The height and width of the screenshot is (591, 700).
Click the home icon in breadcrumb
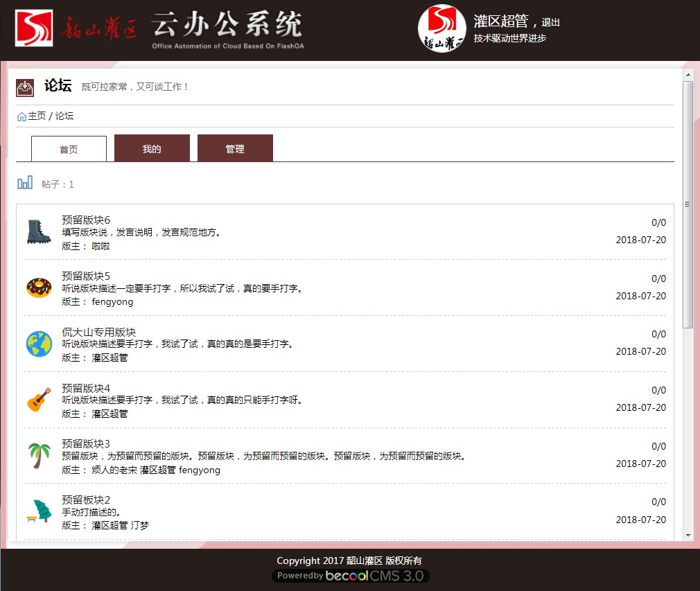(21, 116)
